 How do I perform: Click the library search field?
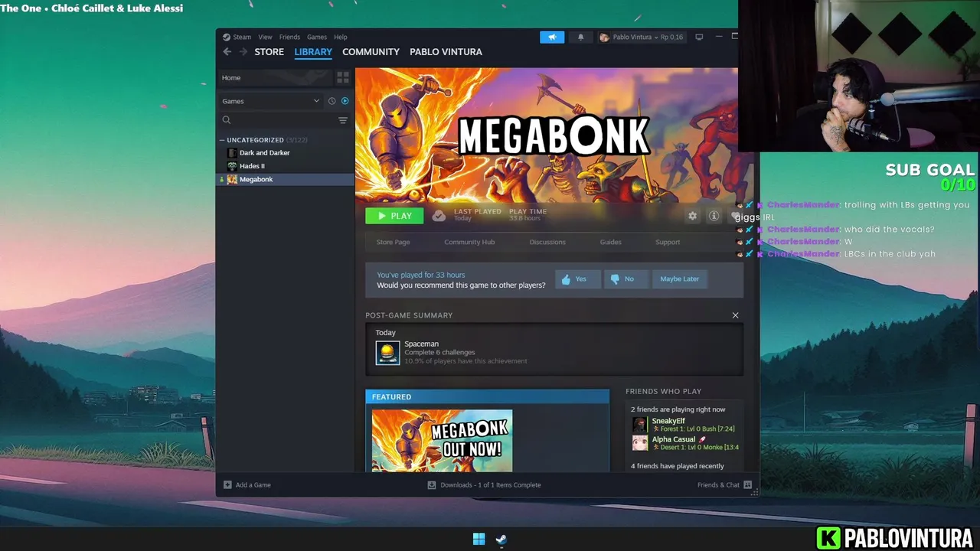point(283,120)
